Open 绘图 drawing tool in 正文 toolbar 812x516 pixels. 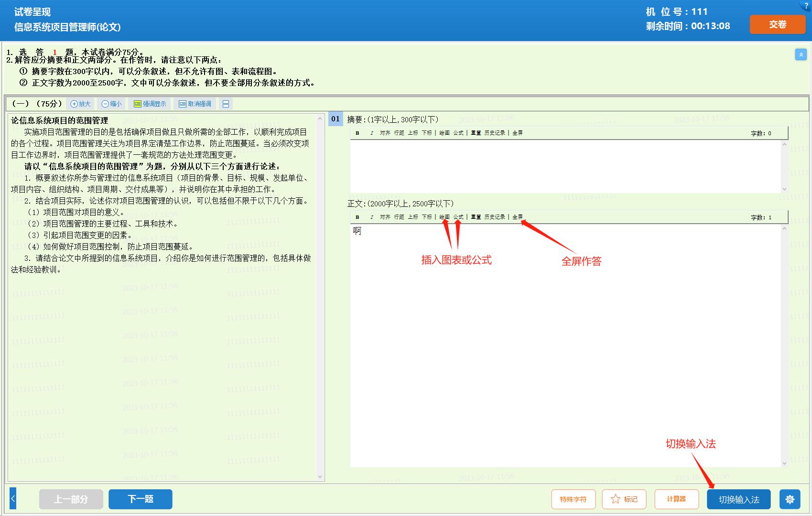444,217
